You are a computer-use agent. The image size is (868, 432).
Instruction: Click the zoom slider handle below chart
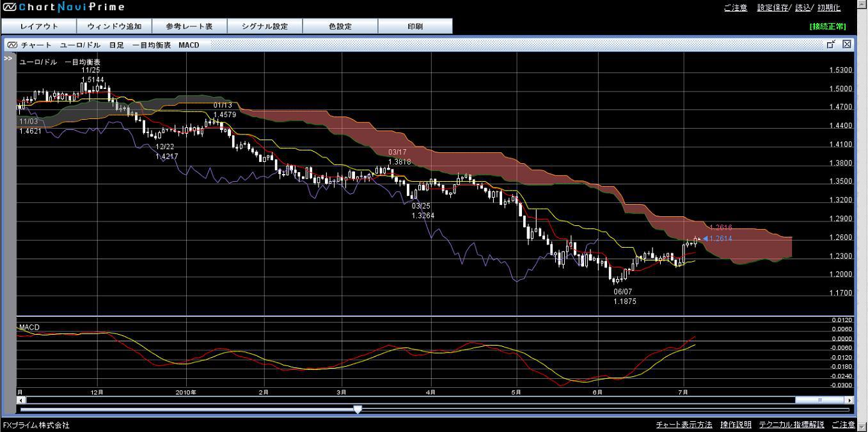pos(358,410)
